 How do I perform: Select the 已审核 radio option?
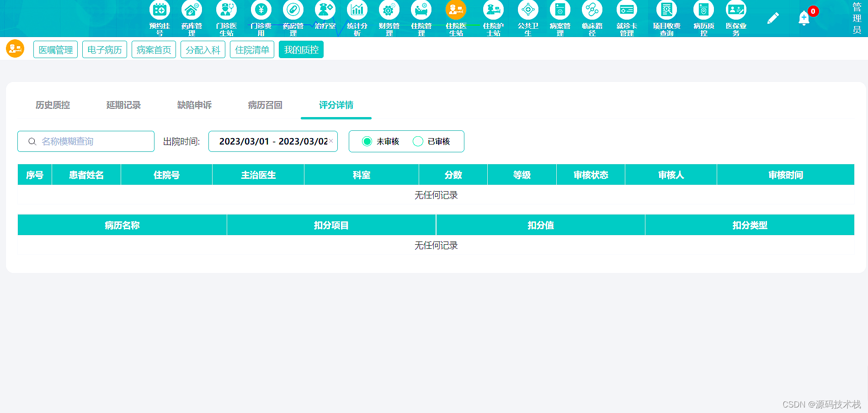tap(418, 141)
